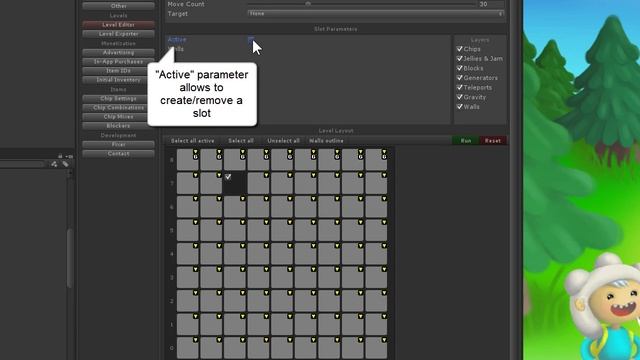Click the Move Count value field showing 30
The image size is (640, 360).
pyautogui.click(x=491, y=4)
